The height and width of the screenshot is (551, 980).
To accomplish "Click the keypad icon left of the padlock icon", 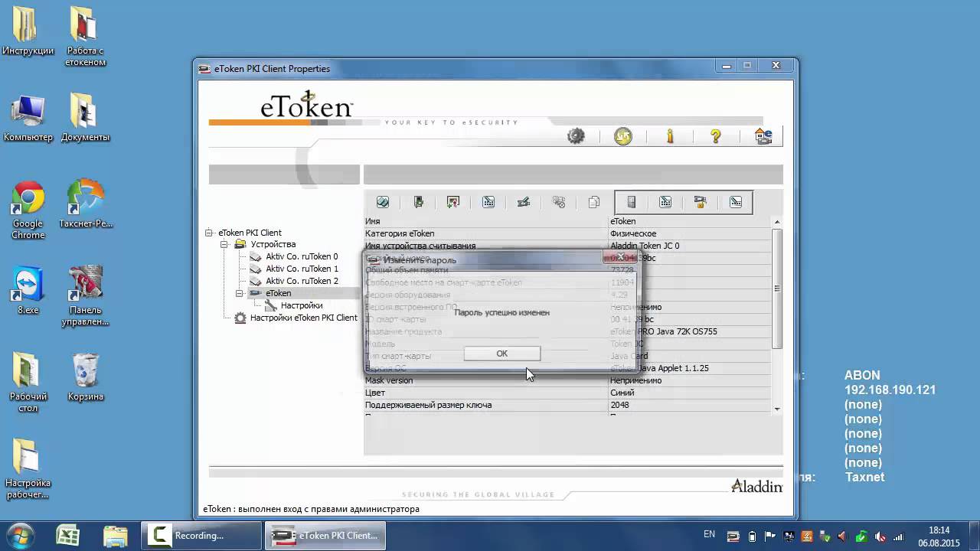I will click(x=665, y=202).
